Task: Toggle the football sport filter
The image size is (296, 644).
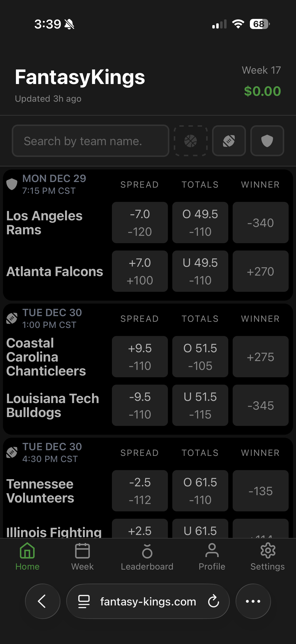Action: [x=229, y=141]
